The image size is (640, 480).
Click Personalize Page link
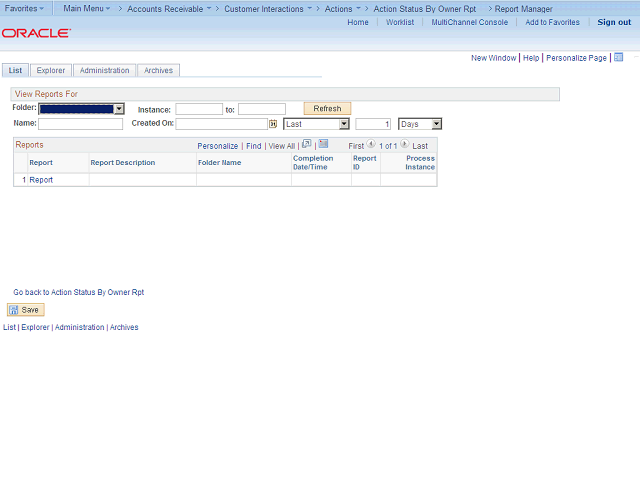(x=576, y=58)
